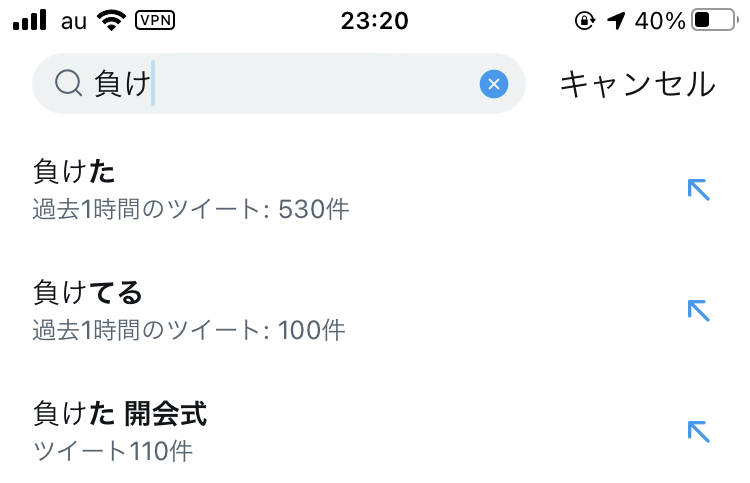Tap the battery icon in status bar

tap(715, 20)
